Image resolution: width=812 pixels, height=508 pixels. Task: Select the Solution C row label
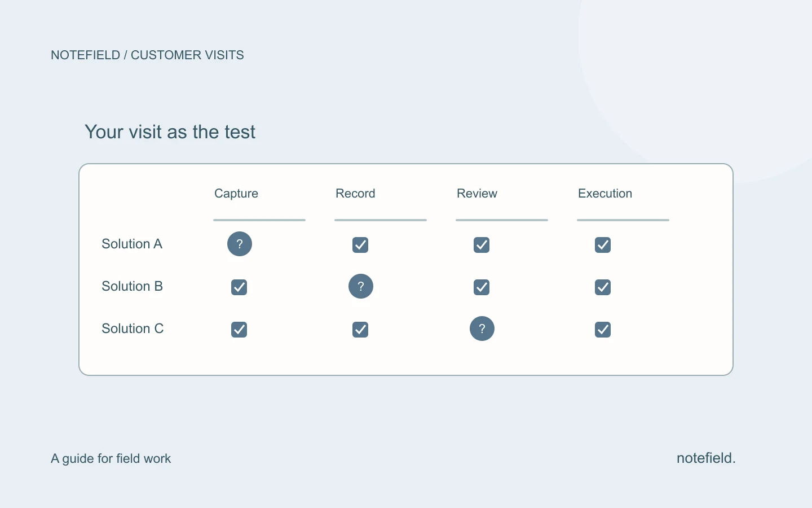click(x=133, y=329)
